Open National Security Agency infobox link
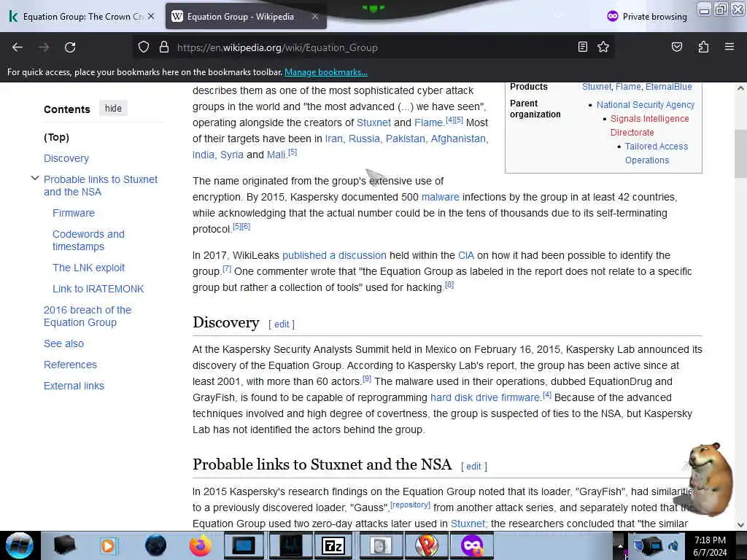Screen dimensions: 747x560 646,105
